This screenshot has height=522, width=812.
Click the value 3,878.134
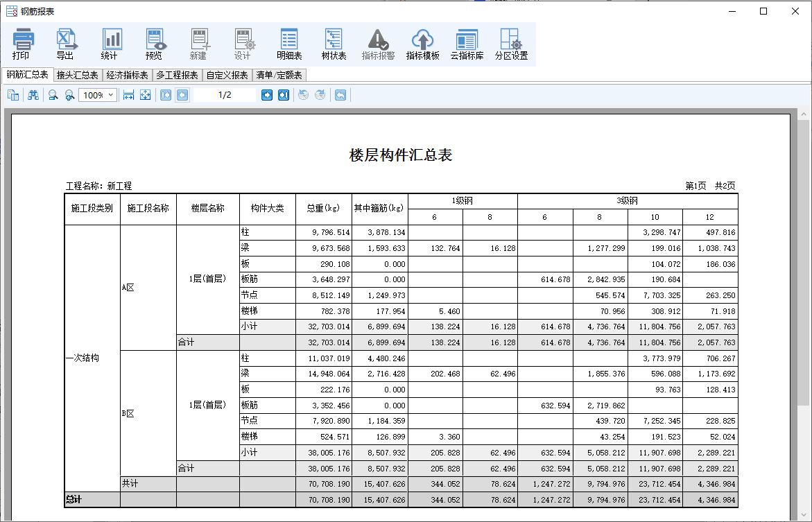coord(387,232)
